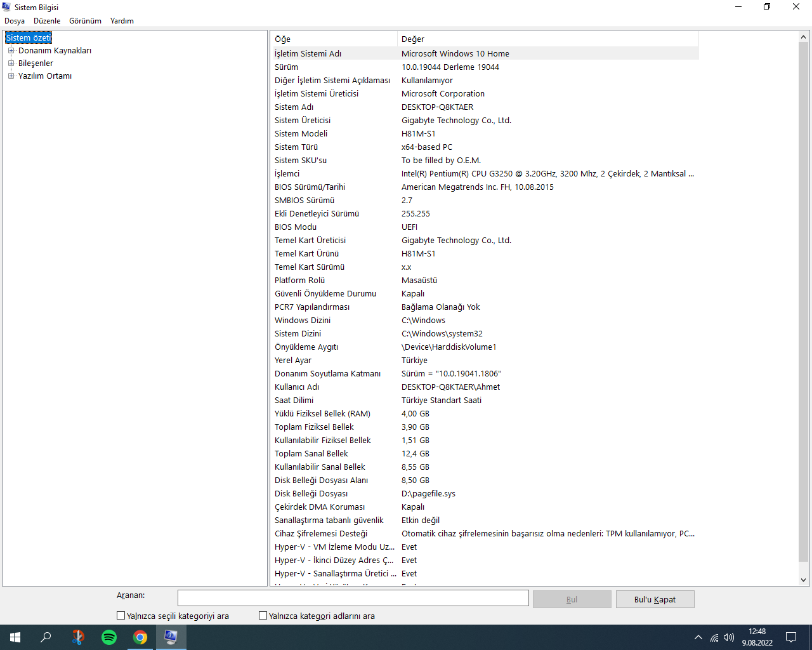
Task: Click the scrollbar down arrow
Action: (x=804, y=580)
